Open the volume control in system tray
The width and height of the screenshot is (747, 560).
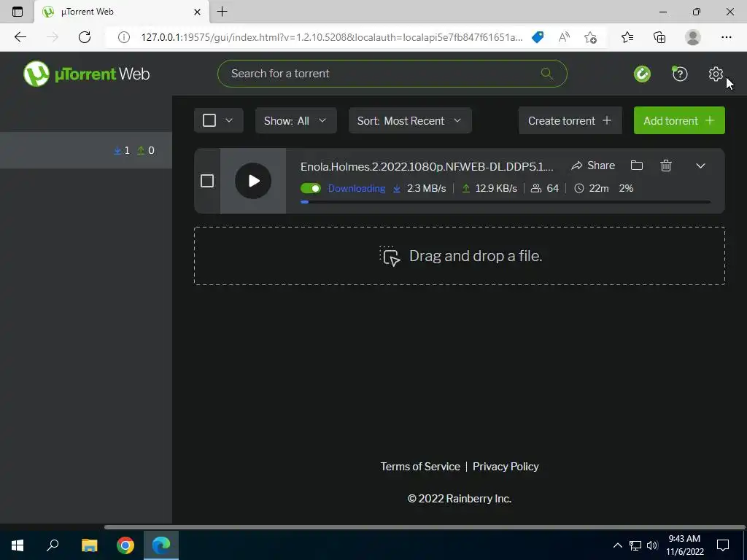point(652,545)
